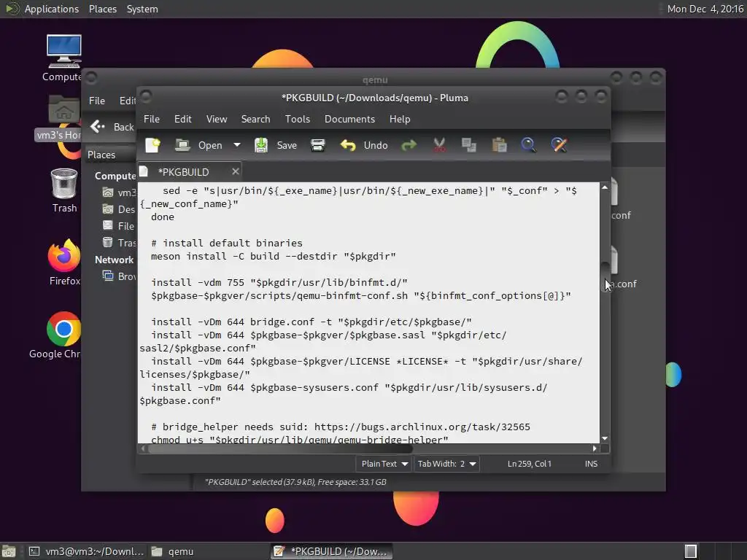This screenshot has width=747, height=560.
Task: Click the Back button in qemu file manager
Action: click(x=112, y=127)
